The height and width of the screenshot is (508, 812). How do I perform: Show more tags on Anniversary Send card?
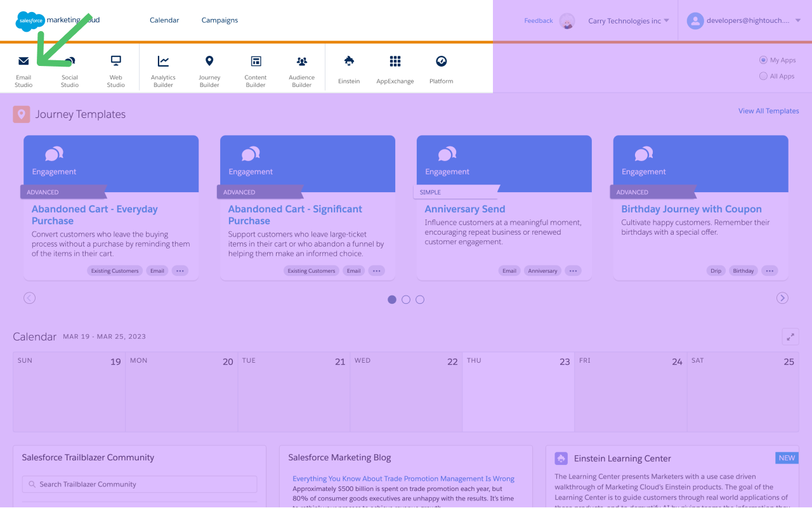tap(573, 271)
